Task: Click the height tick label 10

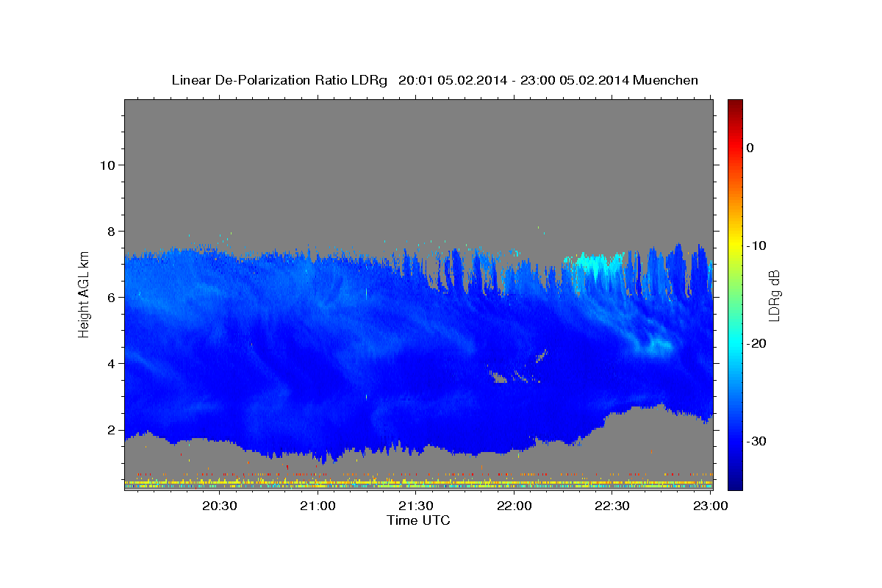Action: pyautogui.click(x=106, y=165)
